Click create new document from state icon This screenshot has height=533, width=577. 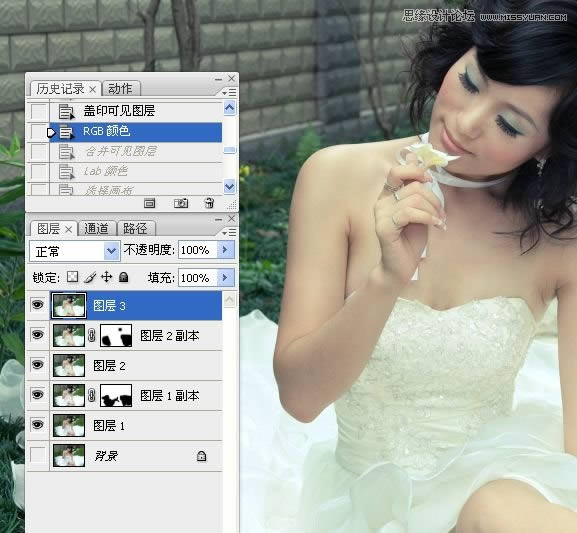(x=149, y=203)
